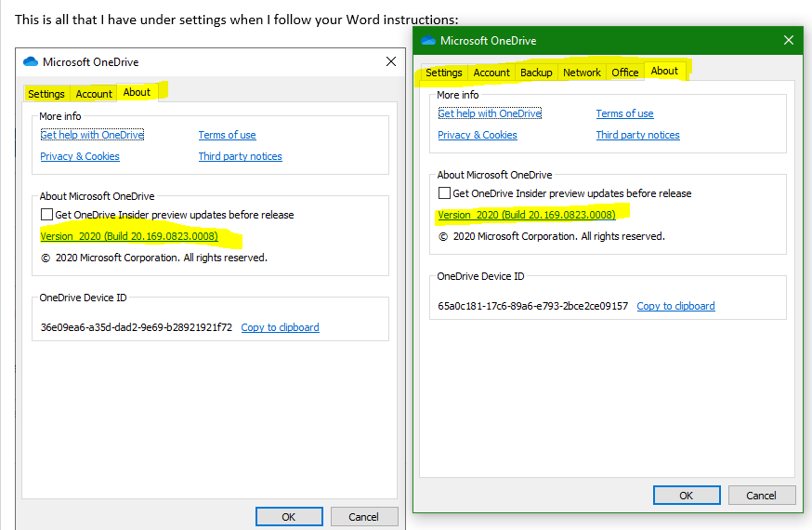The image size is (812, 530).
Task: Copy to clipboard the left window device ID
Action: 281,327
